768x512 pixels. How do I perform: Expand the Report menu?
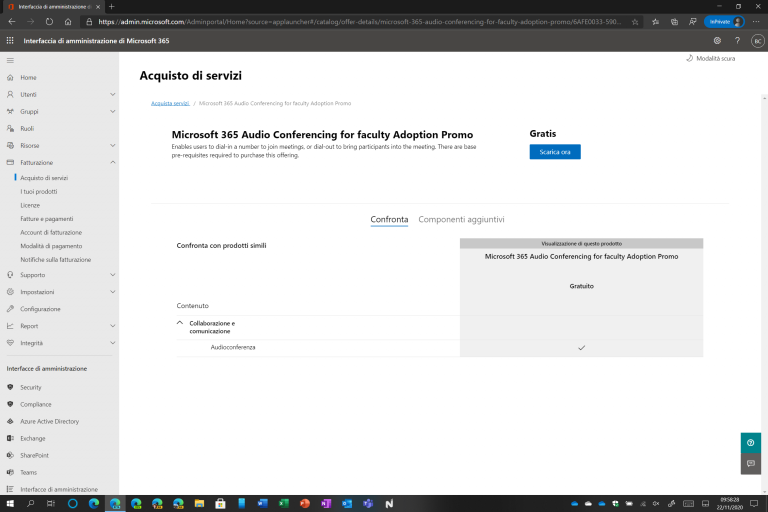113,326
